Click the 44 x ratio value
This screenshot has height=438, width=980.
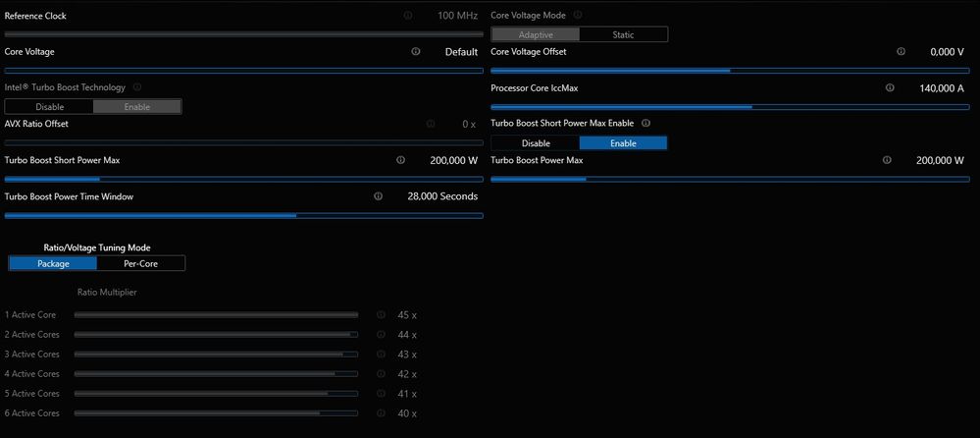coord(407,335)
